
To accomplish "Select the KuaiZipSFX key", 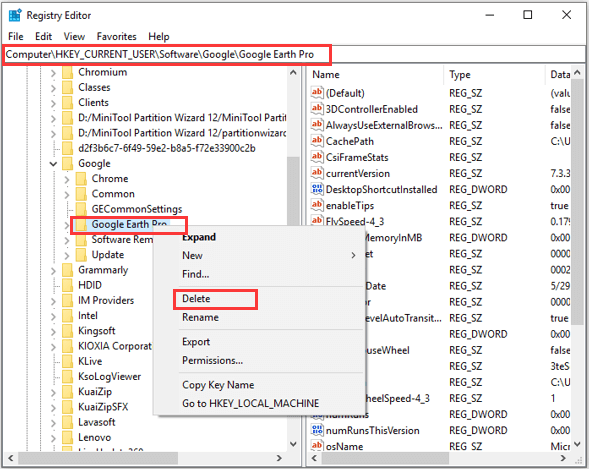I will coord(103,407).
